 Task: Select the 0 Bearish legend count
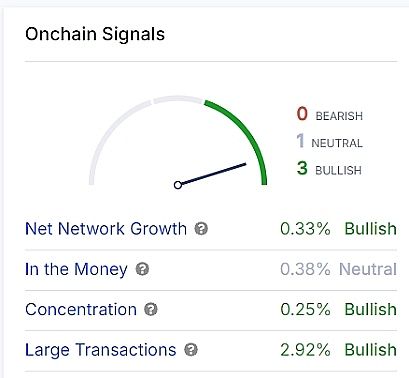329,114
